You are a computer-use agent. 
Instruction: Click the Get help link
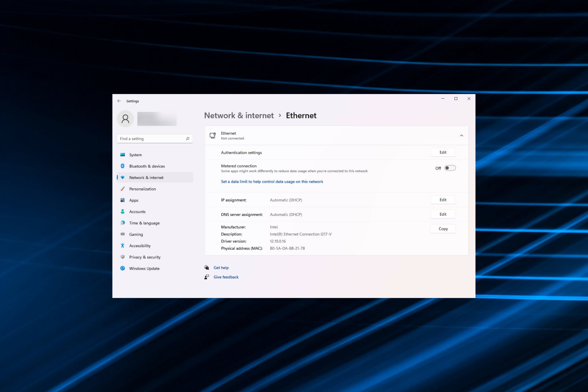tap(221, 268)
